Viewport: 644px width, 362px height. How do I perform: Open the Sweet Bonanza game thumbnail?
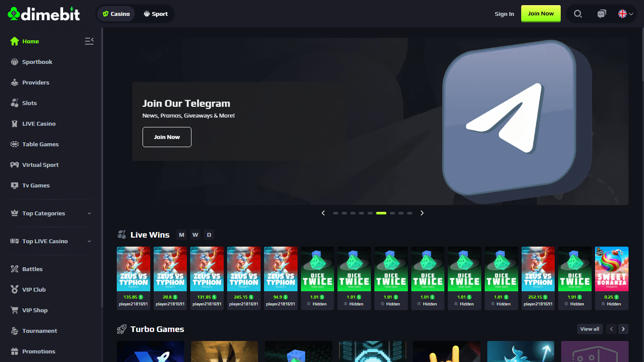(x=611, y=269)
